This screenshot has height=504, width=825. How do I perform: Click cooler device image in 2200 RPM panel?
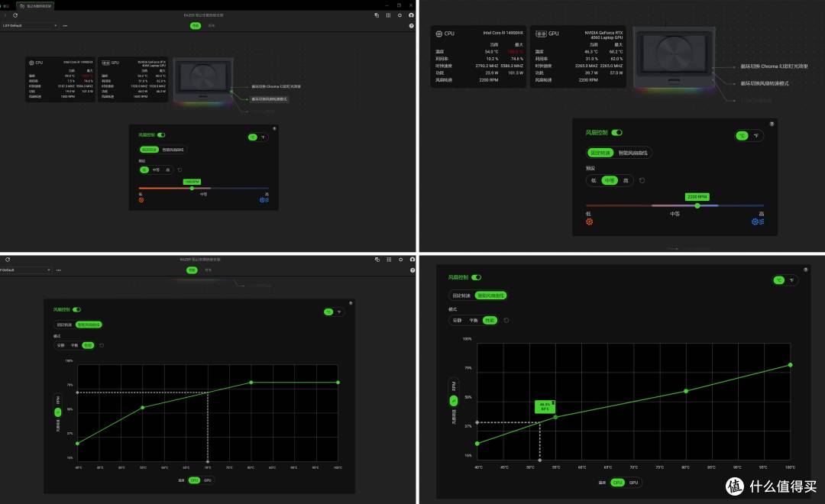click(674, 57)
